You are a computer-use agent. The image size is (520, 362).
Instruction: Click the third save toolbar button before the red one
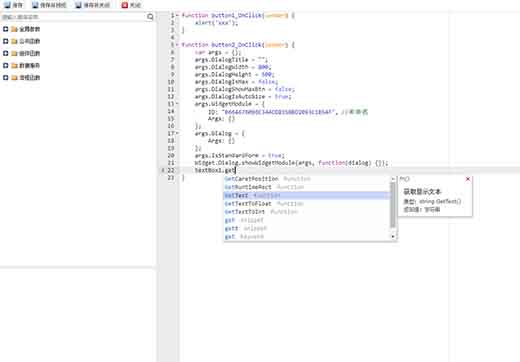pos(92,5)
